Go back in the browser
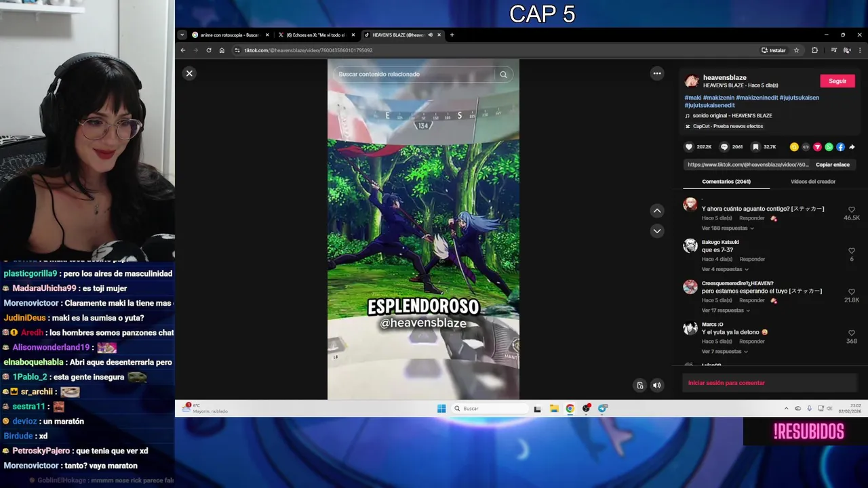Screen dimensions: 868x488 (182, 50)
